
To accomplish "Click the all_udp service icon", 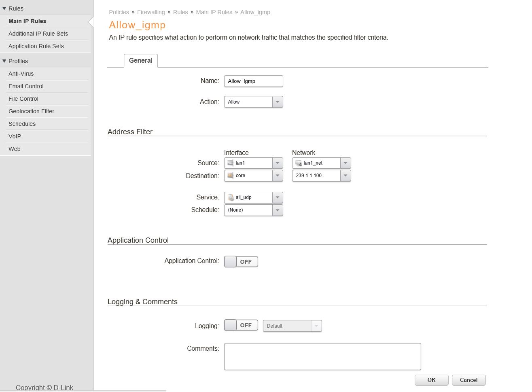I will [231, 197].
